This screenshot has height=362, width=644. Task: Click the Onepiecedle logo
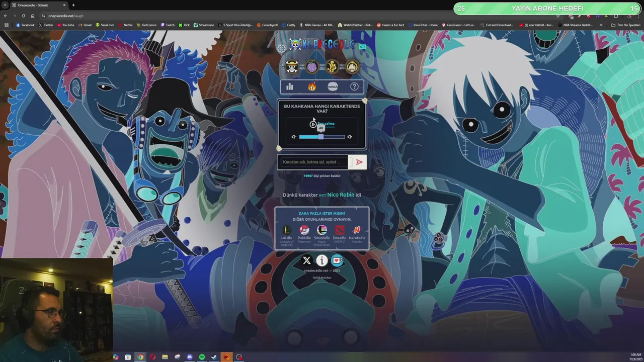pos(322,45)
